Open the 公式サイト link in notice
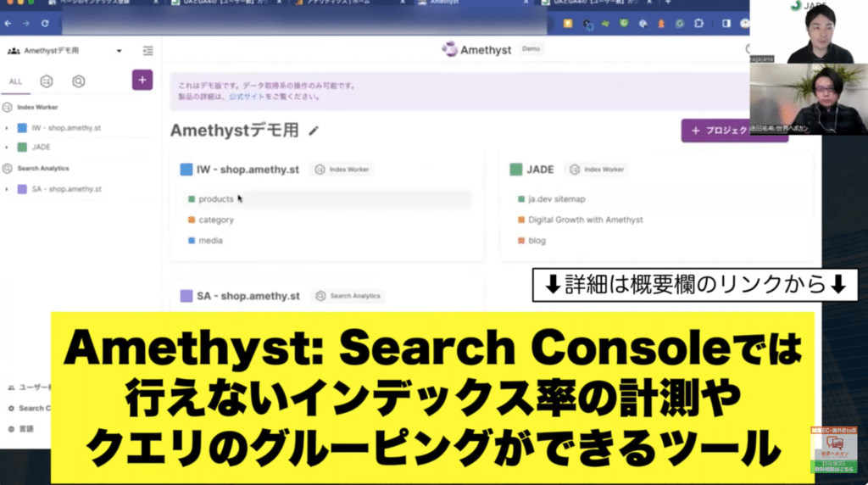The height and width of the screenshot is (485, 868). 247,97
